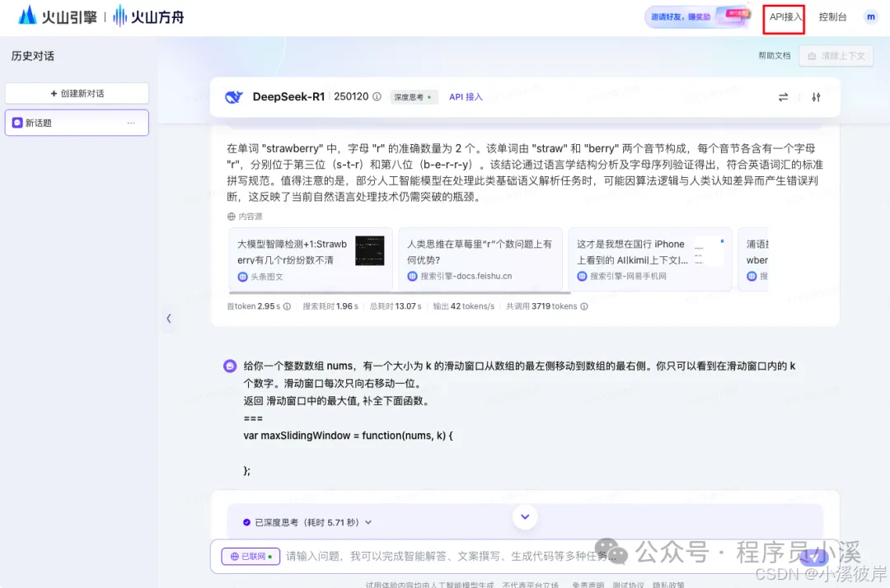Open the 邀请好友 reward banner
This screenshot has width=890, height=588.
coord(698,16)
